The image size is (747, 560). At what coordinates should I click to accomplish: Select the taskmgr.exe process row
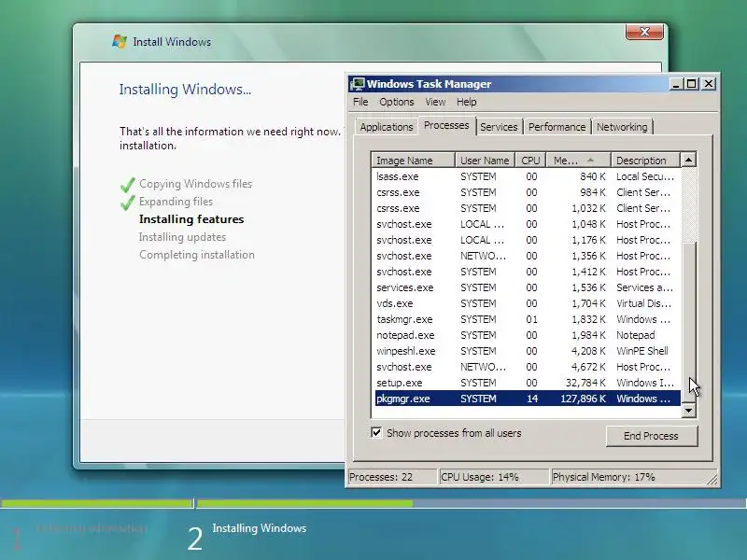tap(528, 319)
